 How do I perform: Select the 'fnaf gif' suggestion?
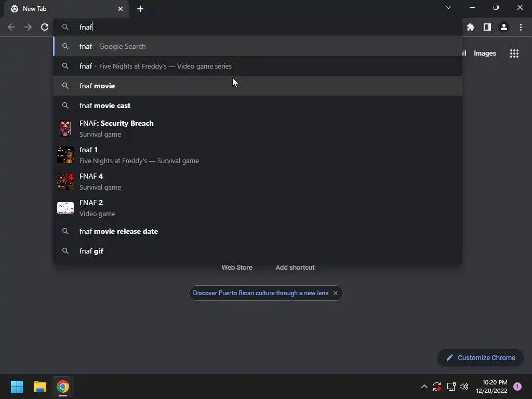pos(258,251)
